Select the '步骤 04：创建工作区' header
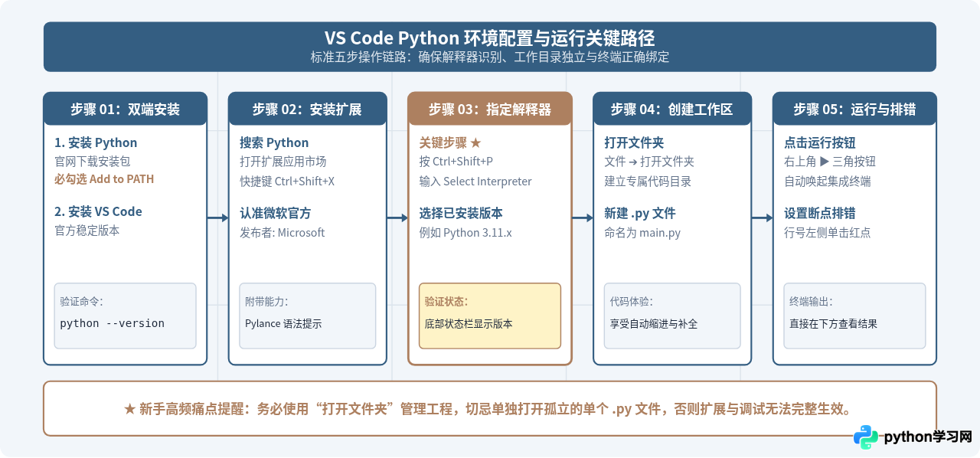980x458 pixels. (671, 110)
